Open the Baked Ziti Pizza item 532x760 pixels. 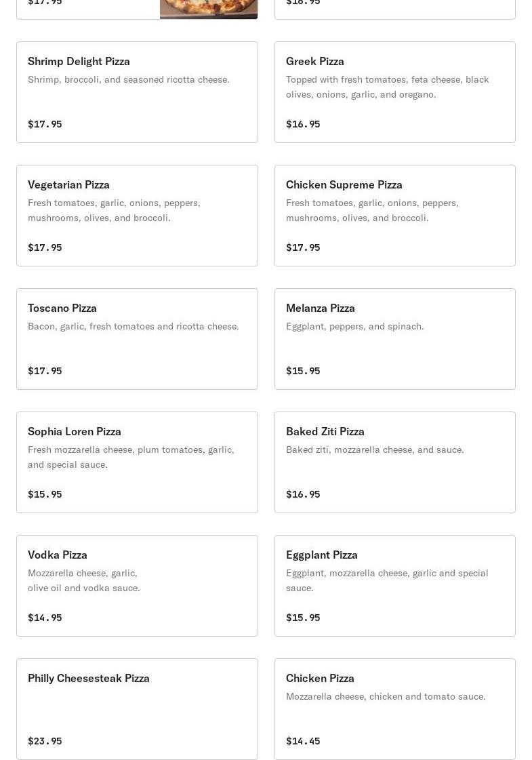pyautogui.click(x=394, y=462)
